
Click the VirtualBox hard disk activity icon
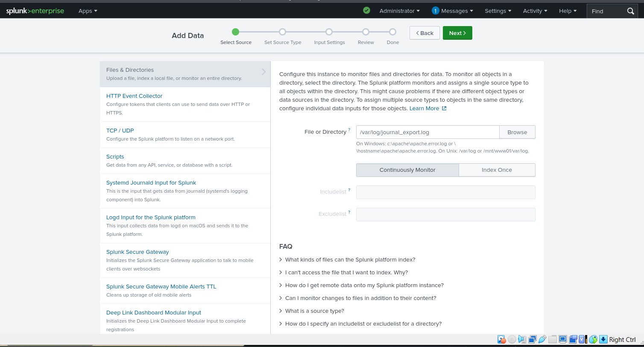click(501, 339)
